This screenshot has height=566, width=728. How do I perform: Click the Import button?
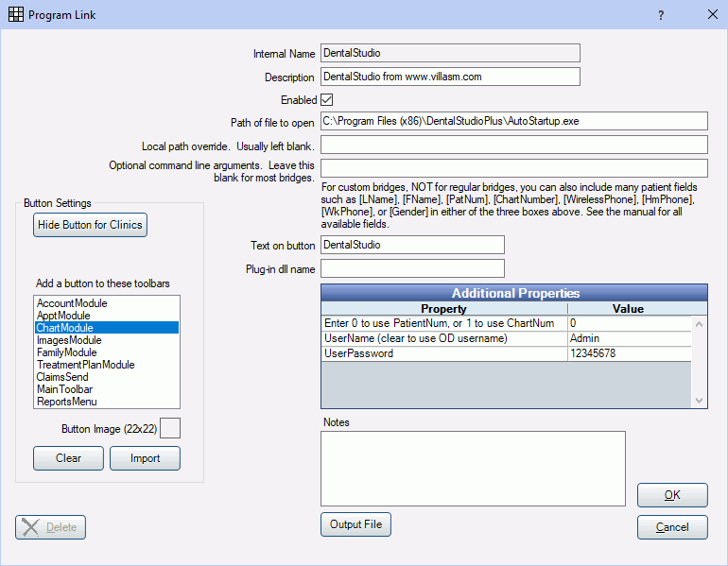pos(145,458)
